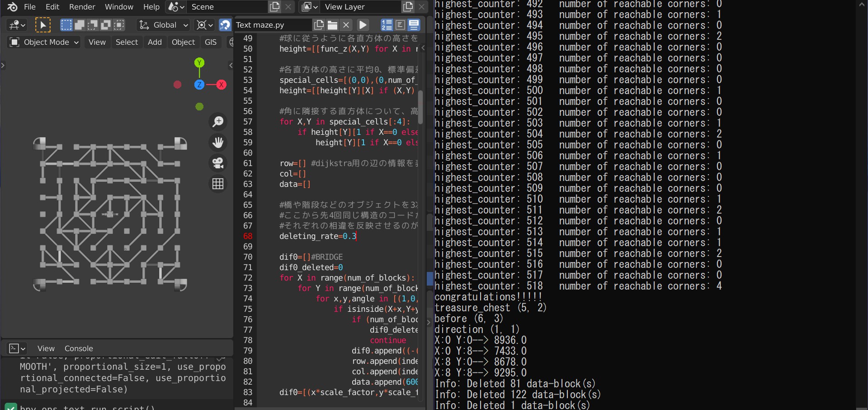The image size is (868, 410).
Task: Unlink the maze.py text data-block
Action: tap(346, 25)
